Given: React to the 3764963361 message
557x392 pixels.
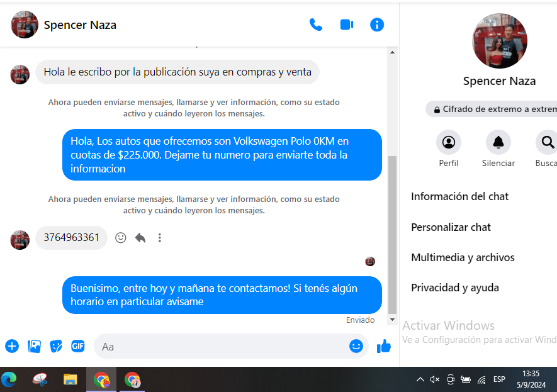Looking at the screenshot, I should [121, 238].
